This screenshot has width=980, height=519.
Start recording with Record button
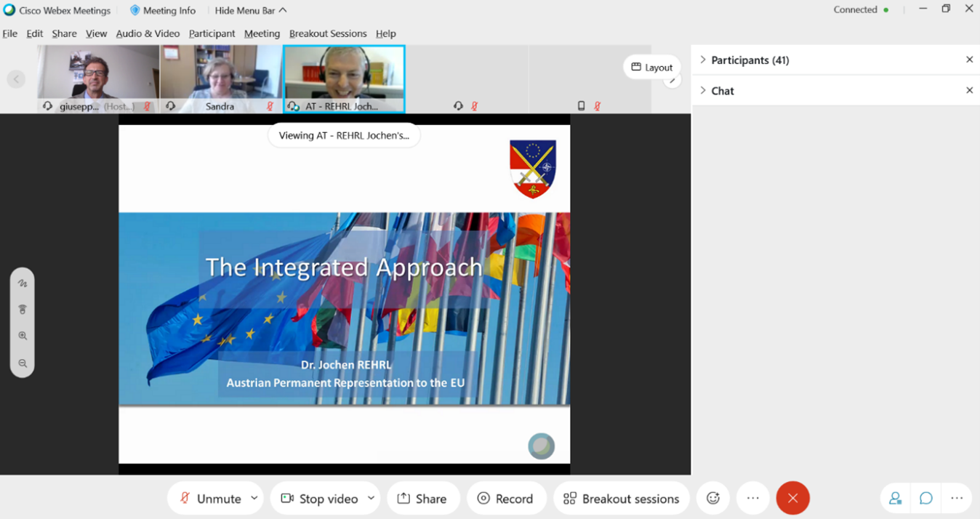tap(505, 499)
